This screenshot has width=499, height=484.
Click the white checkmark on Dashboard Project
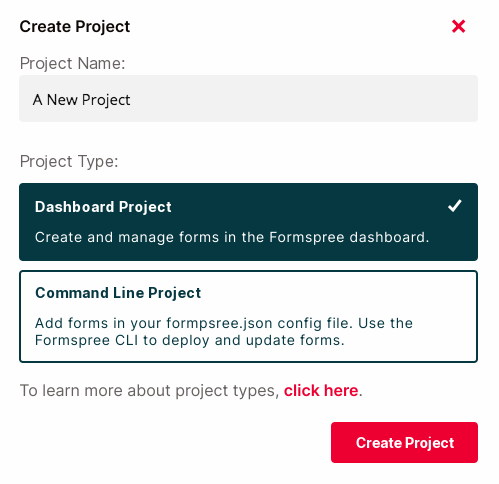455,206
